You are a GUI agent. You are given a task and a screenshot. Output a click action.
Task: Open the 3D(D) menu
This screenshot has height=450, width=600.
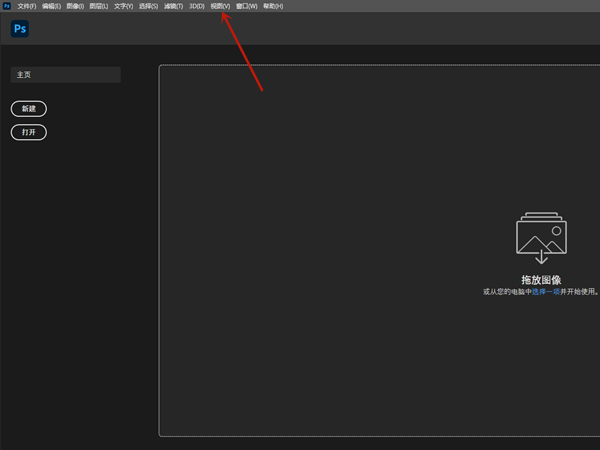pyautogui.click(x=197, y=6)
